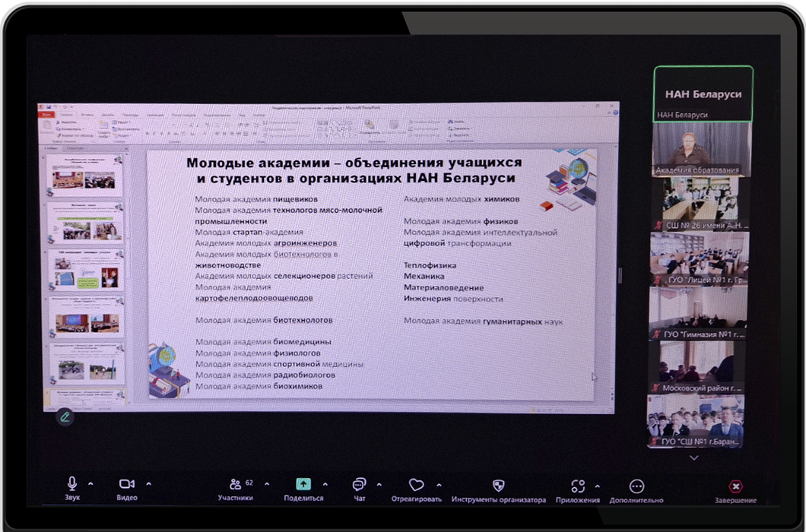Image resolution: width=806 pixels, height=532 pixels.
Task: Click the line "Академия молодых агроинженеров"
Action: coord(266,243)
